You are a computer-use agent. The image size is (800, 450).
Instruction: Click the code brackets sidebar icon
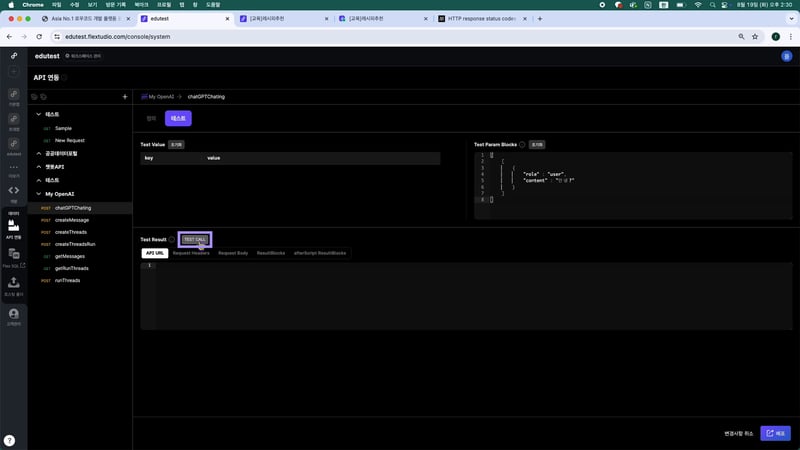tap(14, 190)
